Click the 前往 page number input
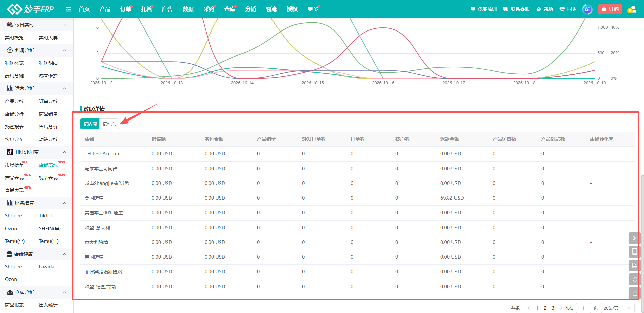This screenshot has width=644, height=313. 583,308
